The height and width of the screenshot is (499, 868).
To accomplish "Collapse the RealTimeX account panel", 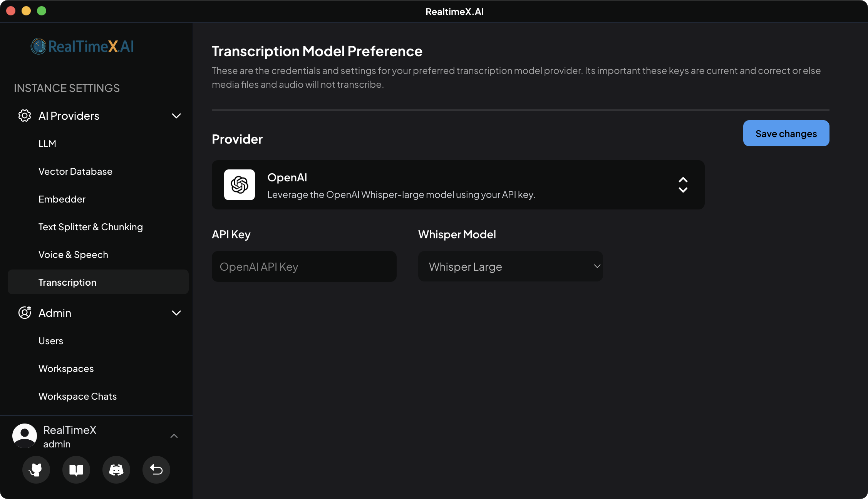I will tap(174, 435).
